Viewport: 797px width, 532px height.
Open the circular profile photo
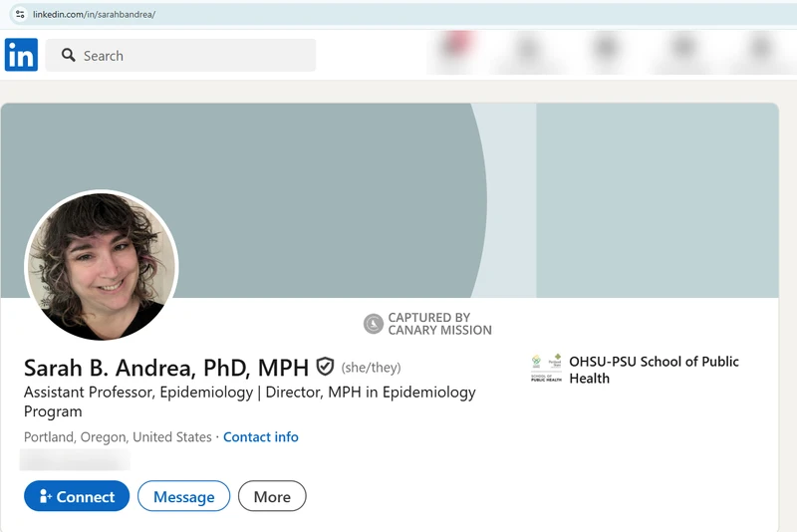pos(101,266)
